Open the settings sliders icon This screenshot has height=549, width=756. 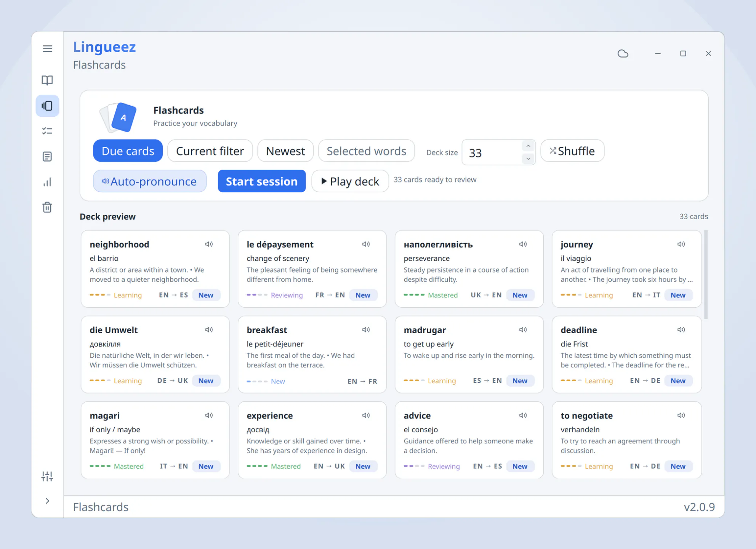coord(47,476)
